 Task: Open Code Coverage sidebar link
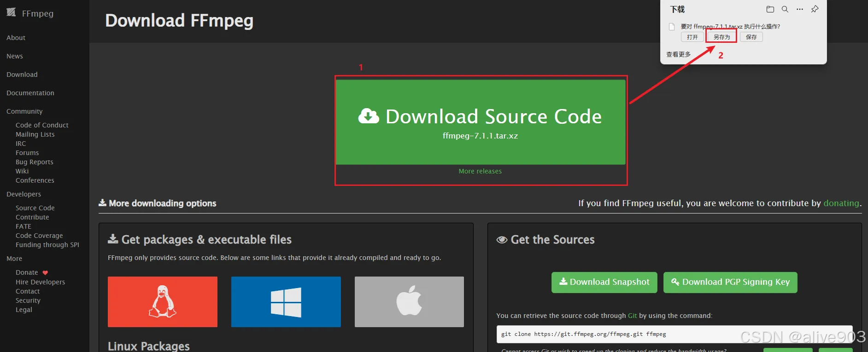[x=39, y=236]
